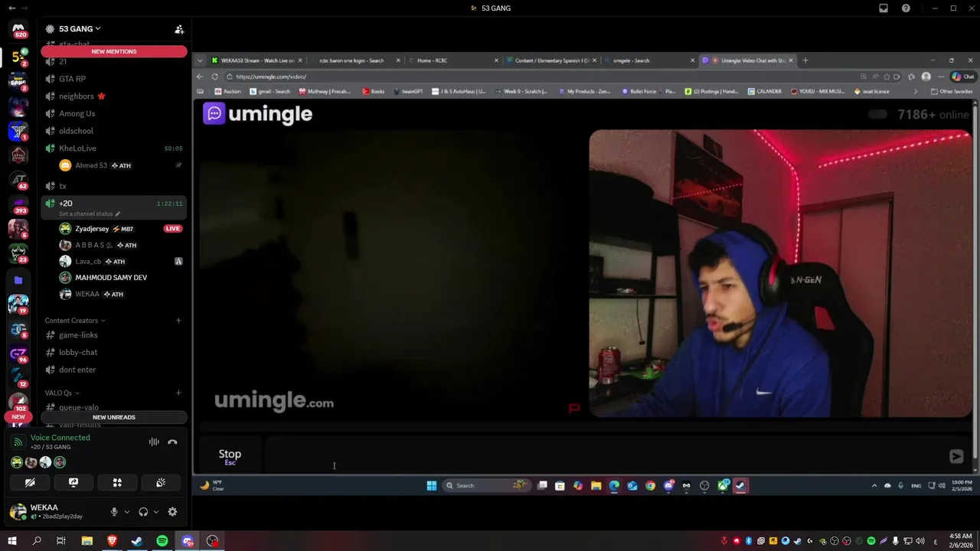The height and width of the screenshot is (551, 980).
Task: Jump to New Unreads
Action: (x=114, y=417)
